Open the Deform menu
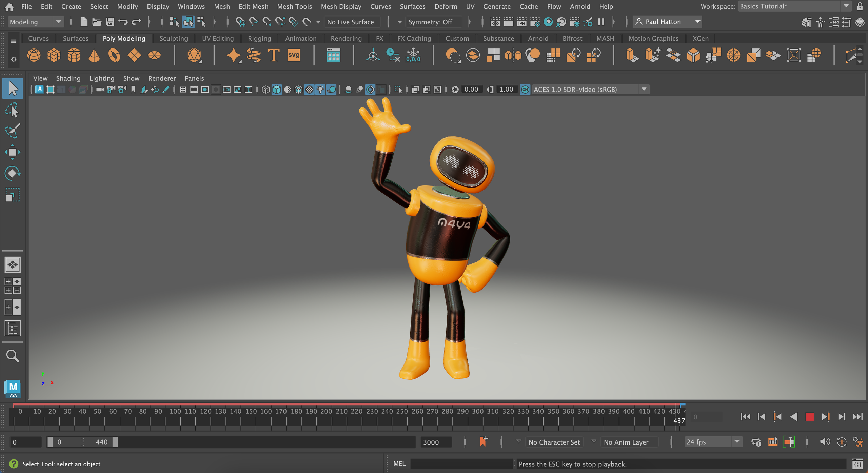Screen dimensions: 868x473 446,6
